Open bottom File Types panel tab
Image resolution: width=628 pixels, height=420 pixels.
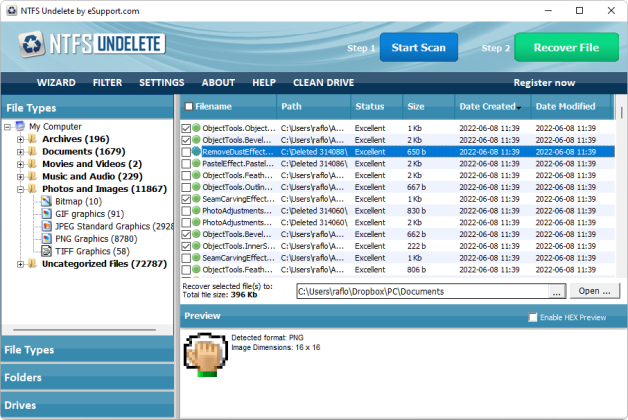point(87,350)
